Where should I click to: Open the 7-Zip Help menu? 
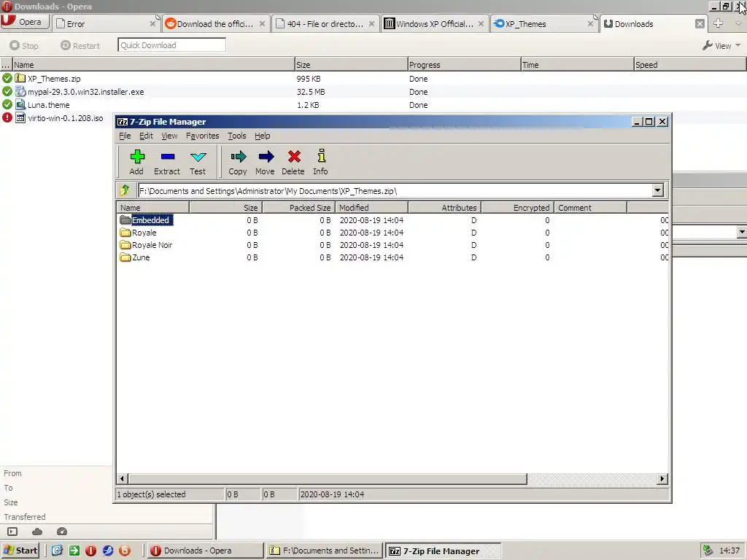[x=262, y=136]
